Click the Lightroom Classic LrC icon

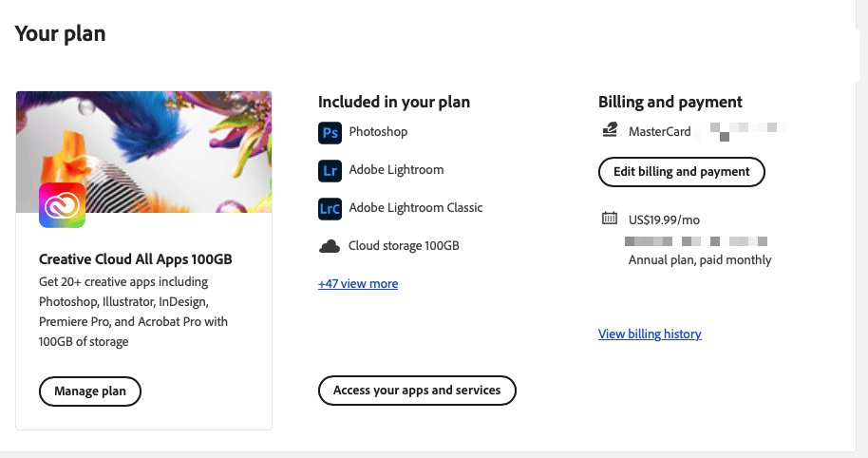click(x=329, y=208)
